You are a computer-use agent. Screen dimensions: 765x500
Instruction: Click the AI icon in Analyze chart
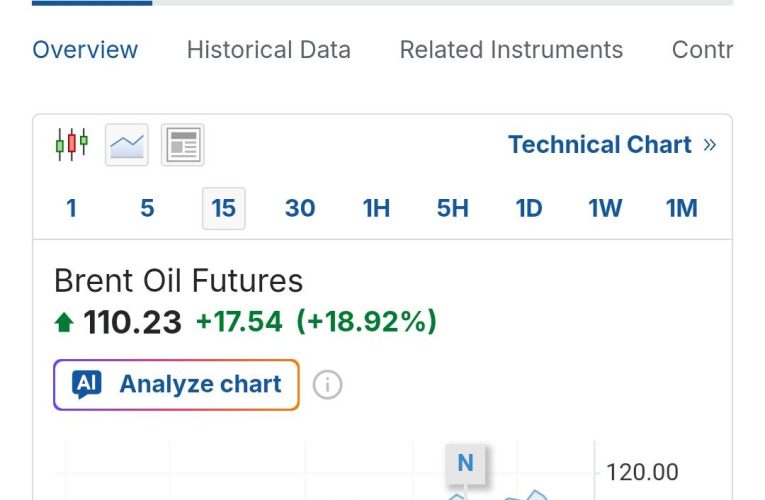pyautogui.click(x=87, y=384)
